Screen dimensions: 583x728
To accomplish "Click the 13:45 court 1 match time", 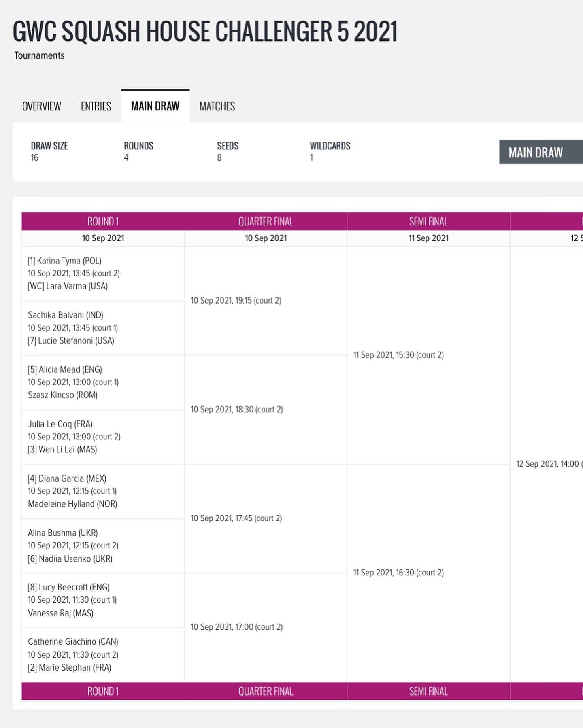I will pyautogui.click(x=73, y=328).
